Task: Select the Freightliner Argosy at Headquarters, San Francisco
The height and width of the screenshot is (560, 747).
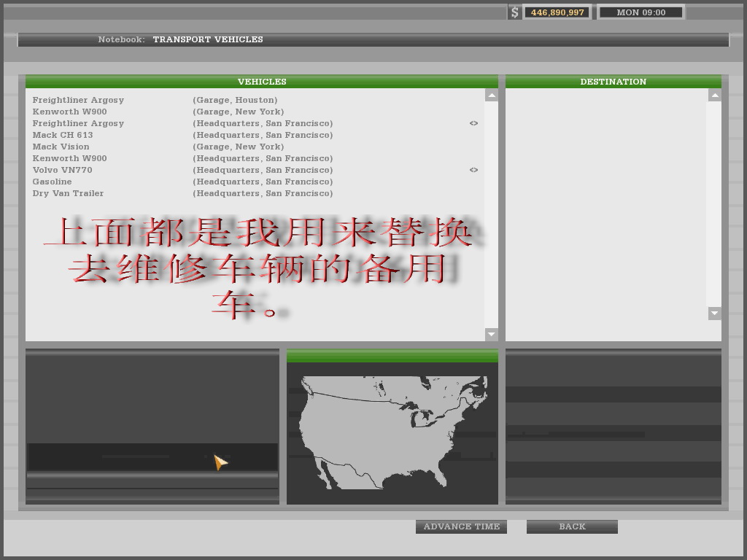Action: [x=255, y=123]
